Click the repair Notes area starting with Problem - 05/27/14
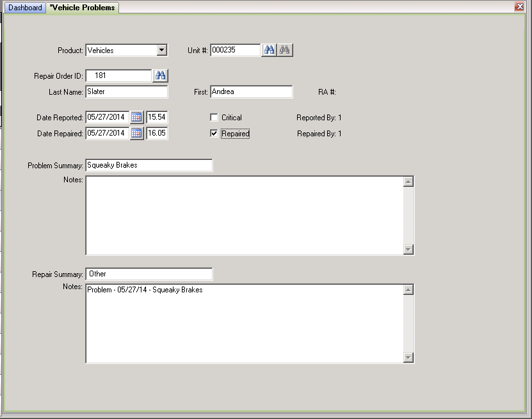The height and width of the screenshot is (419, 532). tap(245, 324)
